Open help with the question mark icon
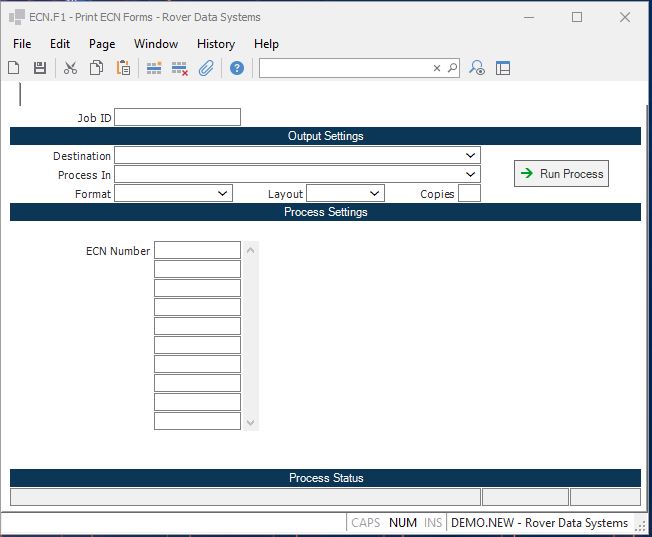The image size is (652, 537). point(237,68)
